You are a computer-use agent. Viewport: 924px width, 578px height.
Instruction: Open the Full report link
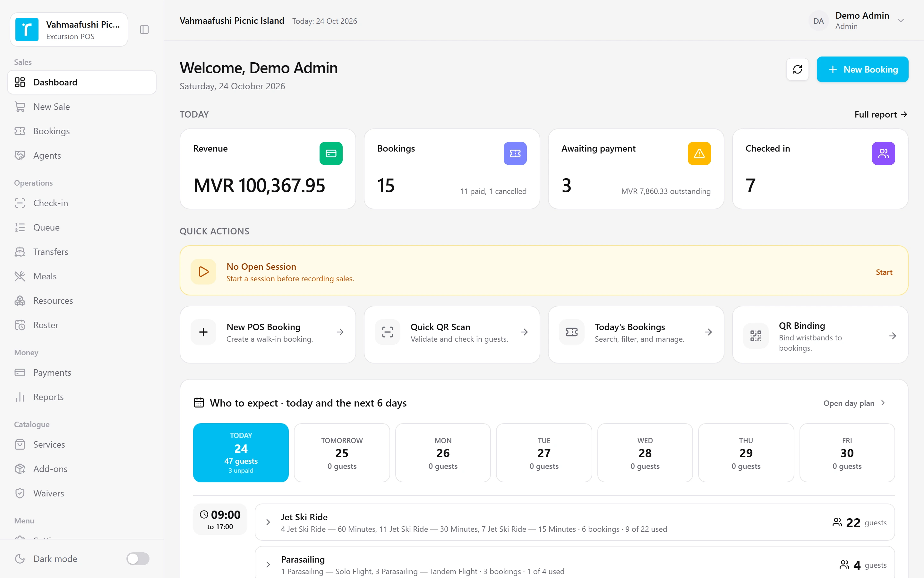tap(881, 114)
